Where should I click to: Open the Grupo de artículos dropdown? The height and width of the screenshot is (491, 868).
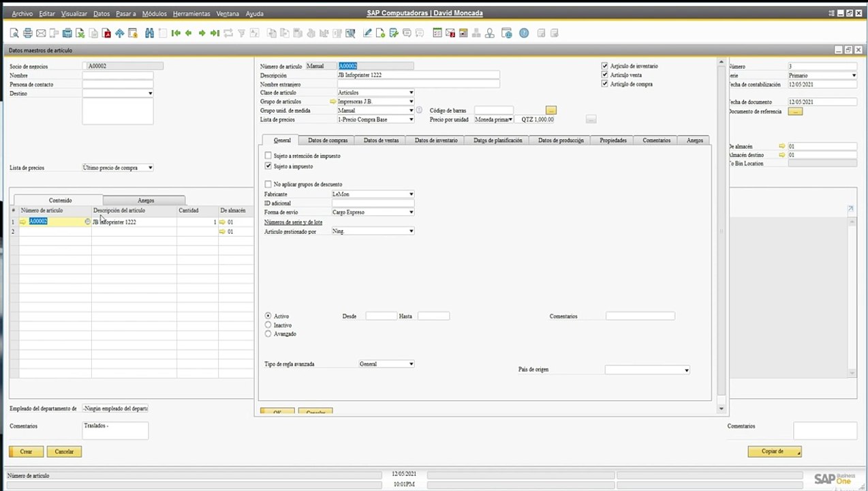tap(411, 102)
